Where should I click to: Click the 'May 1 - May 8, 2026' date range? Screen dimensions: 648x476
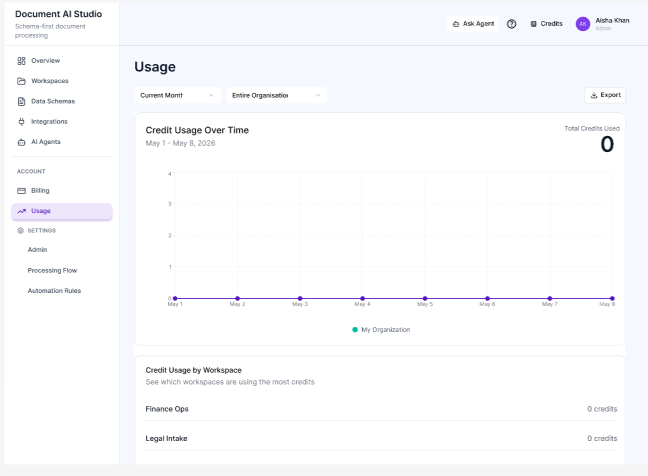click(x=180, y=143)
